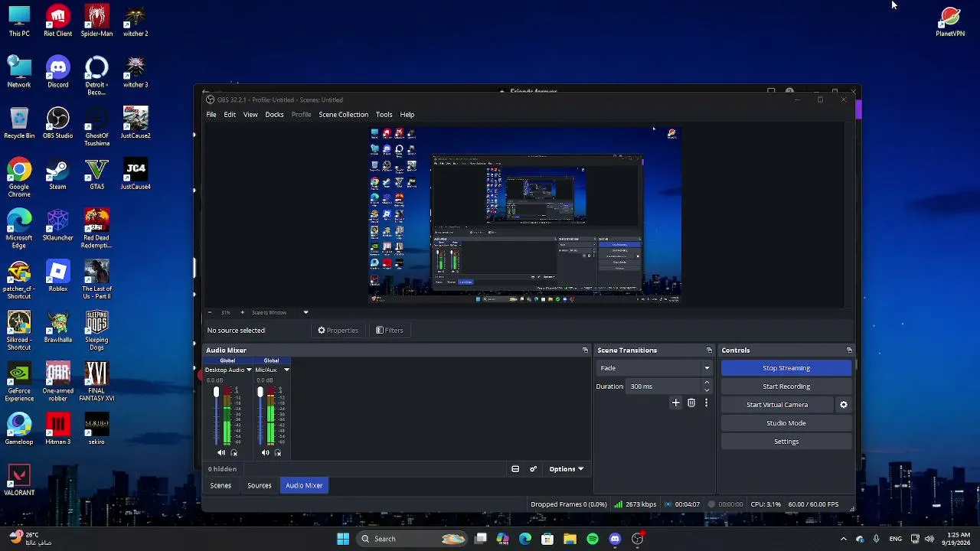This screenshot has height=551, width=980.
Task: Click Start Recording button
Action: (786, 386)
